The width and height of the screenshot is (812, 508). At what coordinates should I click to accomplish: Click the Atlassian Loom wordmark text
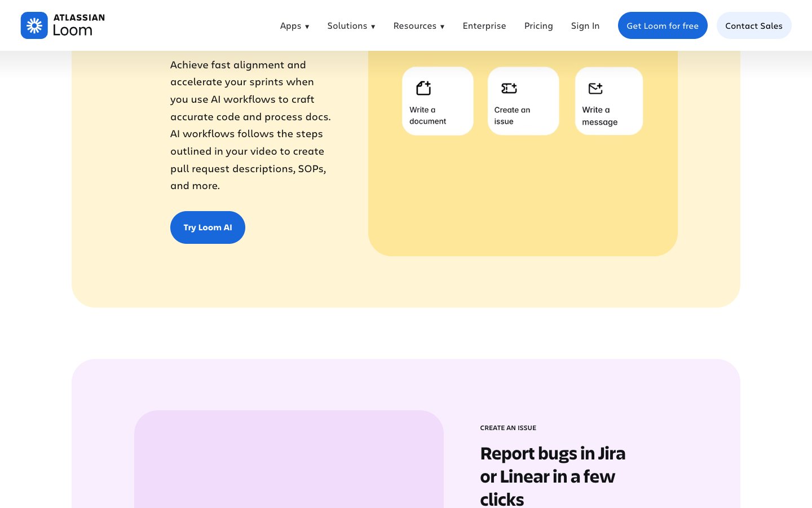(x=78, y=25)
